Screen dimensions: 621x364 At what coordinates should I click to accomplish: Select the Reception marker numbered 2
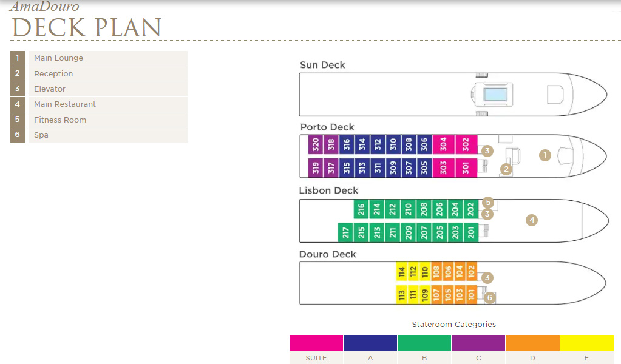505,169
